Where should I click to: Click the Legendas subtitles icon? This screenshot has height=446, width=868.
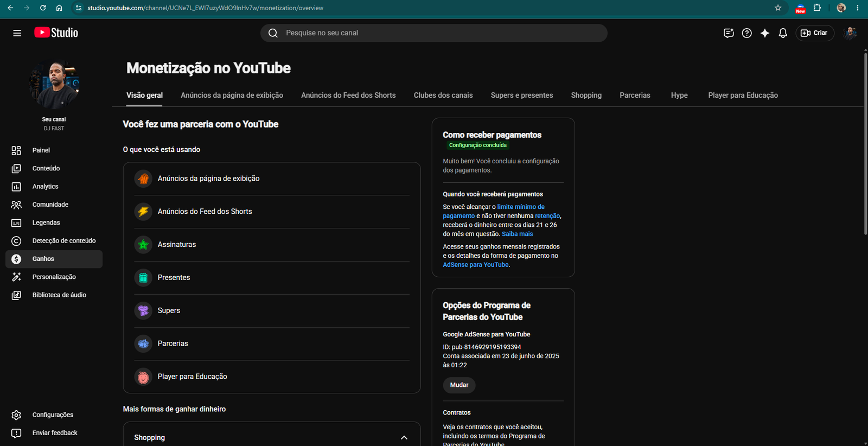[x=16, y=222]
